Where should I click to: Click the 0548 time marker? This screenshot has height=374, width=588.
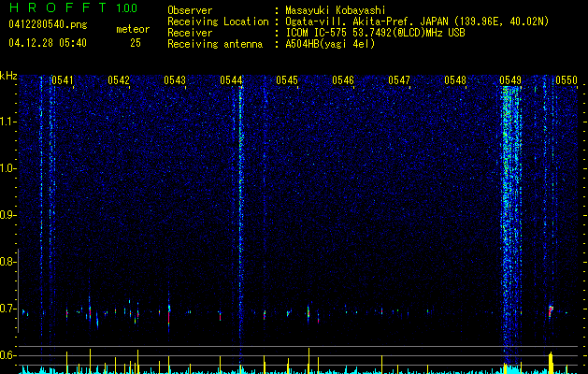point(455,80)
